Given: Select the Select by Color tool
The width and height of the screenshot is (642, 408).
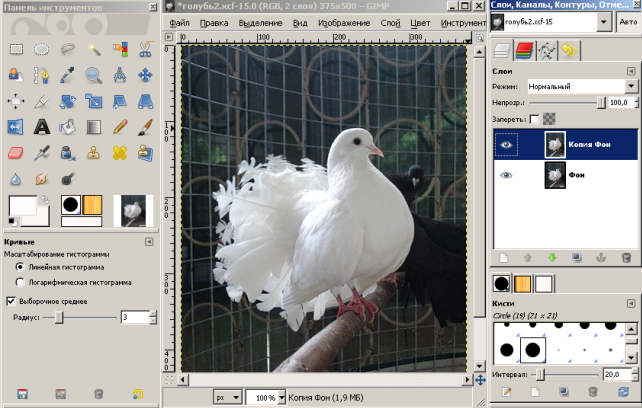Looking at the screenshot, I should pos(120,50).
